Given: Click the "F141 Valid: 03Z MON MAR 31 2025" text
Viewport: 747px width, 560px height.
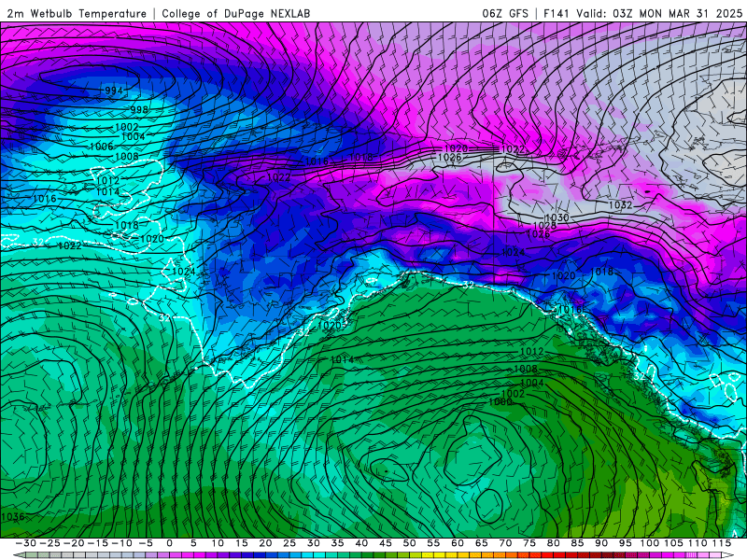Looking at the screenshot, I should tap(642, 14).
